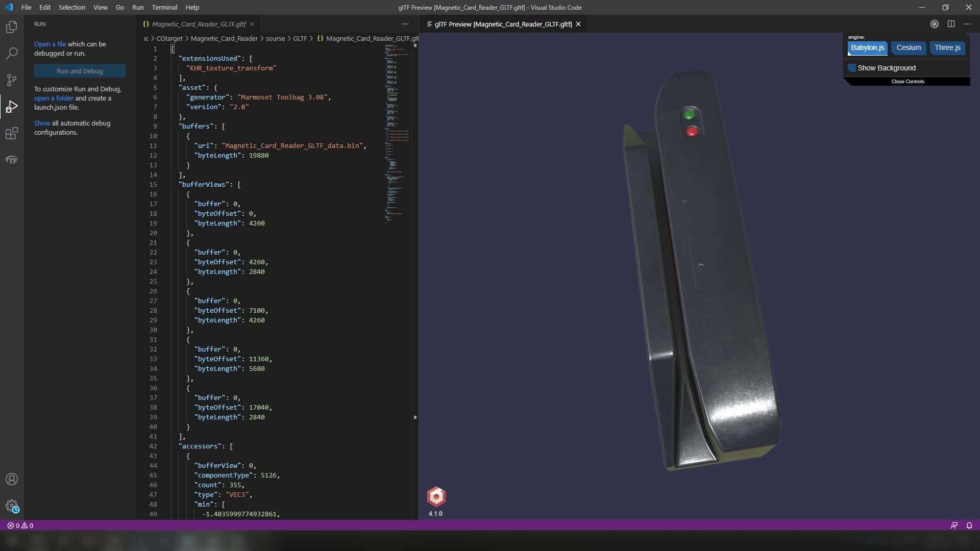Select the Cesium engine option
Screen dimensions: 980x551
tap(909, 48)
